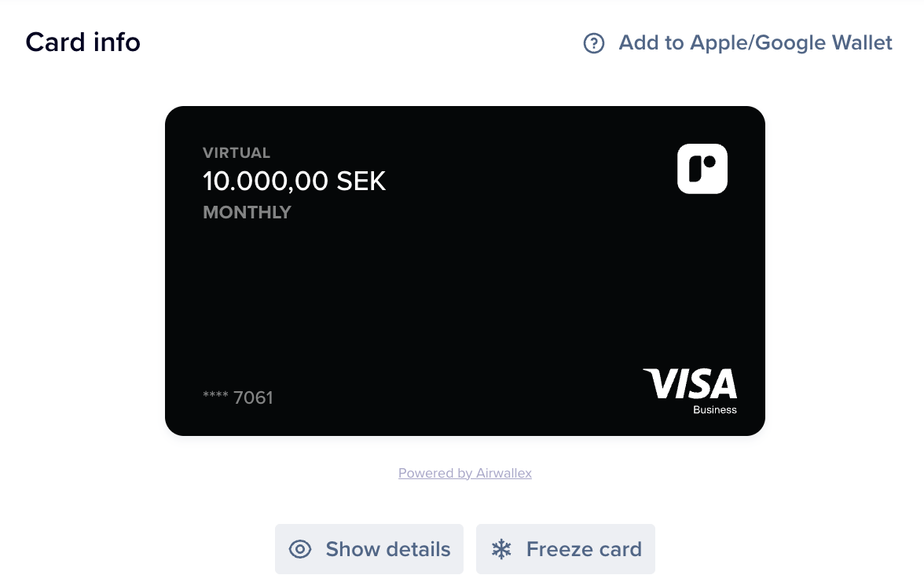This screenshot has width=924, height=586.
Task: Click the SEK currency code on the card
Action: [x=361, y=181]
